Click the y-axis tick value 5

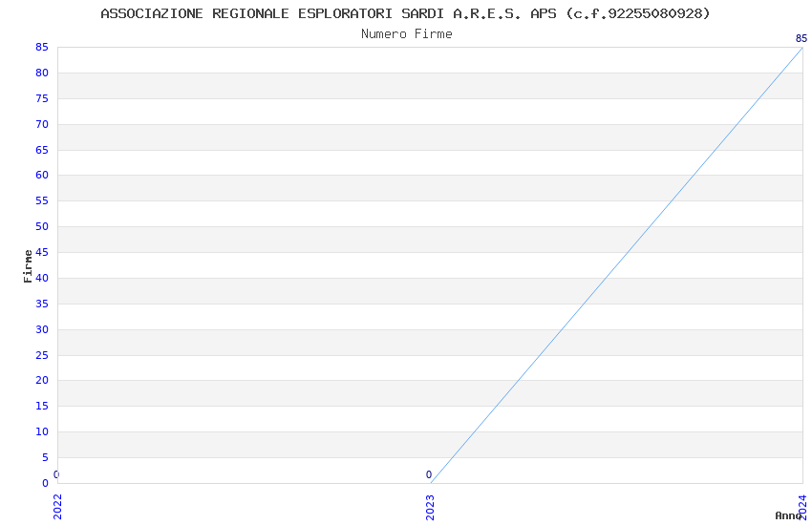point(45,457)
